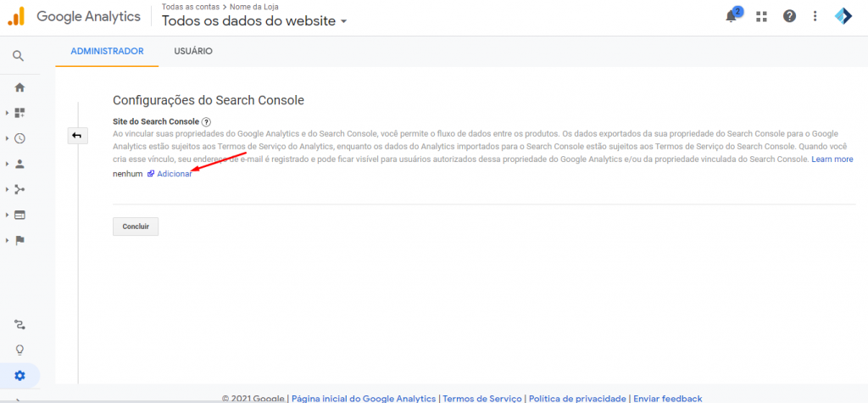Go to Home in the sidebar
The image size is (868, 403).
(x=19, y=87)
